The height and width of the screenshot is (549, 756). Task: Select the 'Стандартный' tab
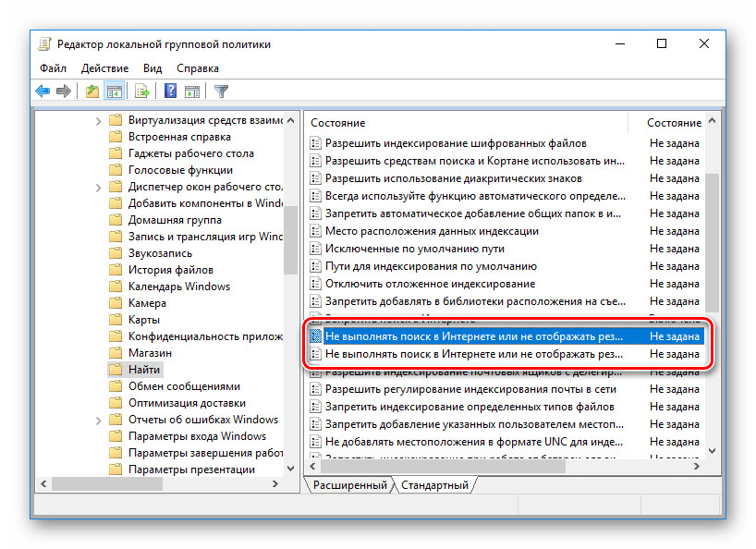[x=434, y=485]
